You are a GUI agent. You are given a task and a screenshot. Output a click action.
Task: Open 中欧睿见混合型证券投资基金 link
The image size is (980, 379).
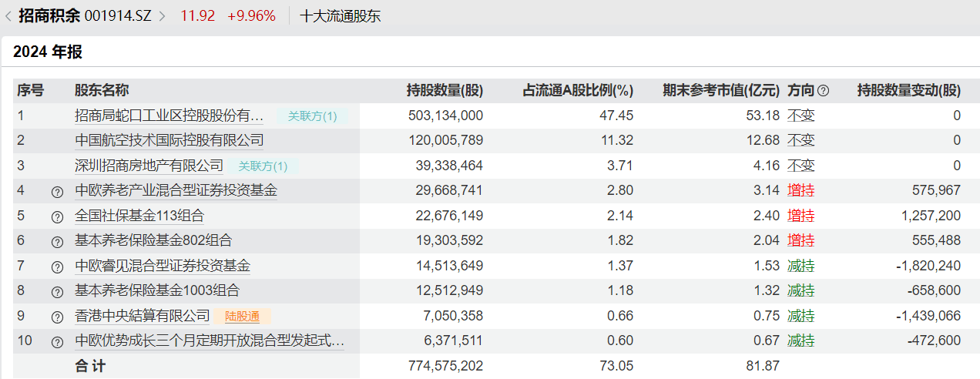pos(163,266)
